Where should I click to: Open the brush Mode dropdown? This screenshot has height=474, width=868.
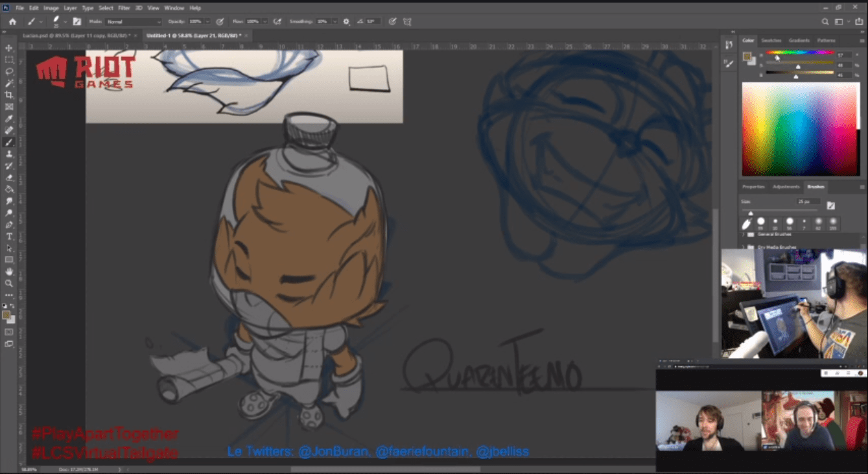(134, 21)
